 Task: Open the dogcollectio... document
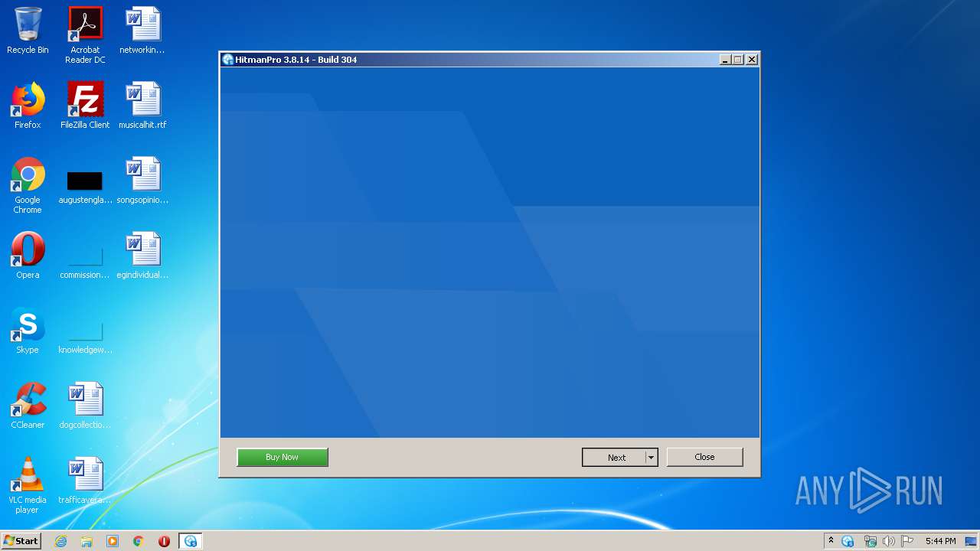tap(85, 406)
